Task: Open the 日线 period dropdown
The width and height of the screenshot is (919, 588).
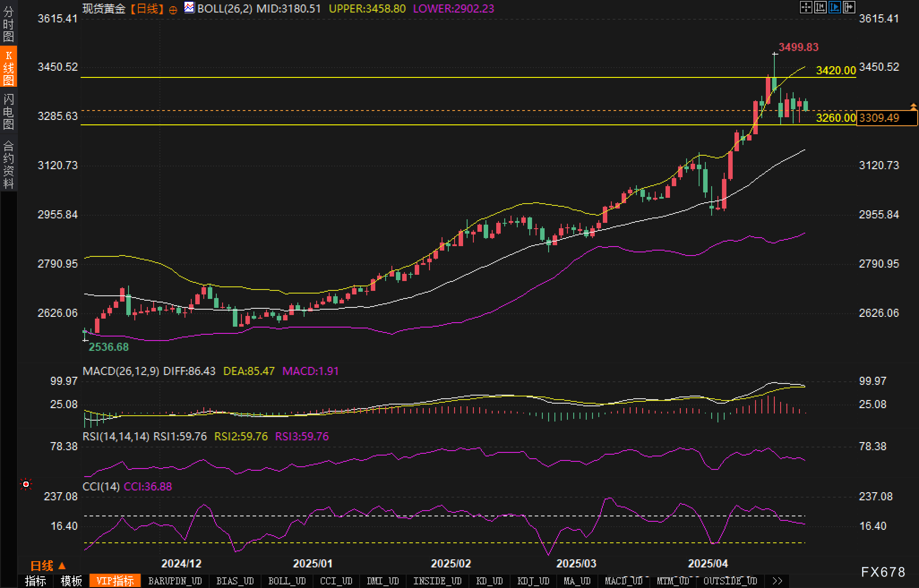Action: click(x=48, y=566)
